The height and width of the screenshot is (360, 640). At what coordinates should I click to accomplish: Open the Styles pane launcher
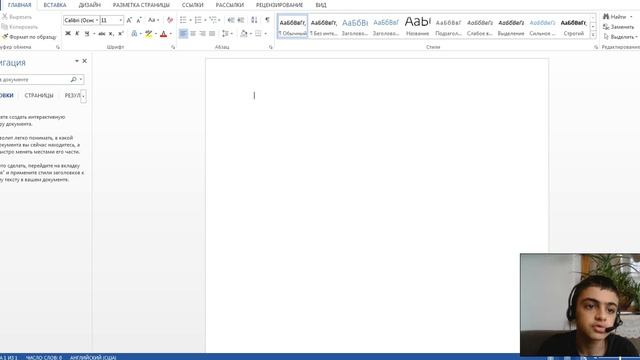tap(596, 47)
